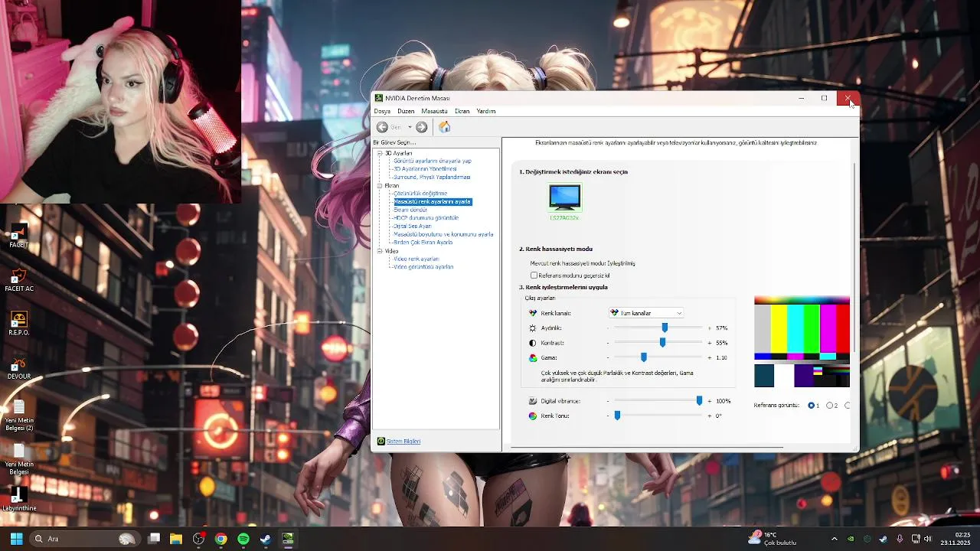
Task: Open 3D Ayarlarının Yönetilmesi
Action: (x=425, y=168)
